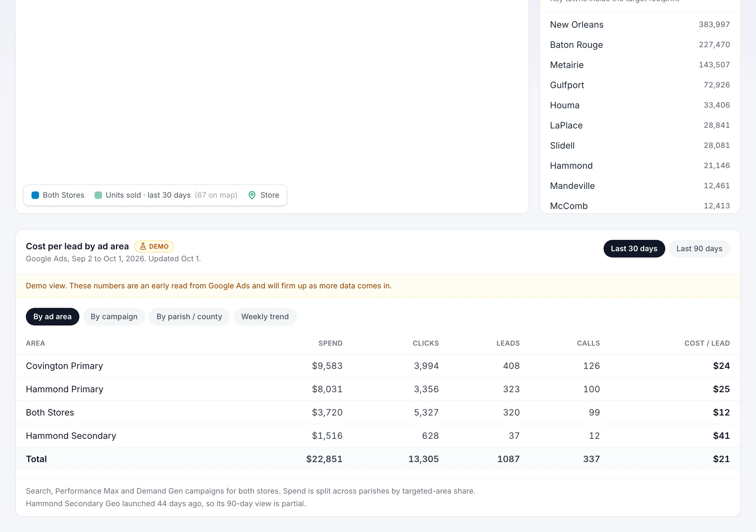Select the Both Stores row in table
The image size is (756, 532).
point(378,413)
